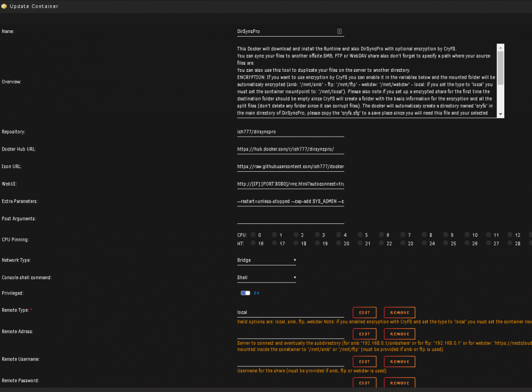Click the Overview scrollbar thumb
Image resolution: width=532 pixels, height=392 pixels.
pos(501,68)
